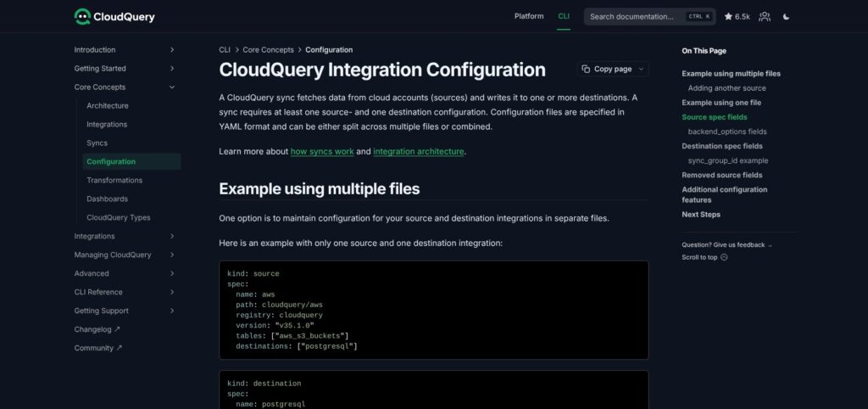Image resolution: width=868 pixels, height=409 pixels.
Task: Click the CloudQuery logo
Action: [114, 17]
